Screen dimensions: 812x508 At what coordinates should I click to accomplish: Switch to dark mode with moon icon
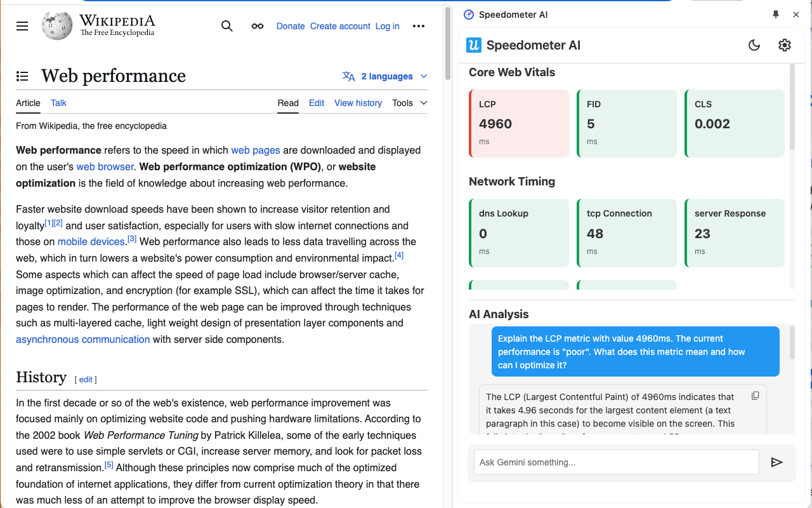754,45
